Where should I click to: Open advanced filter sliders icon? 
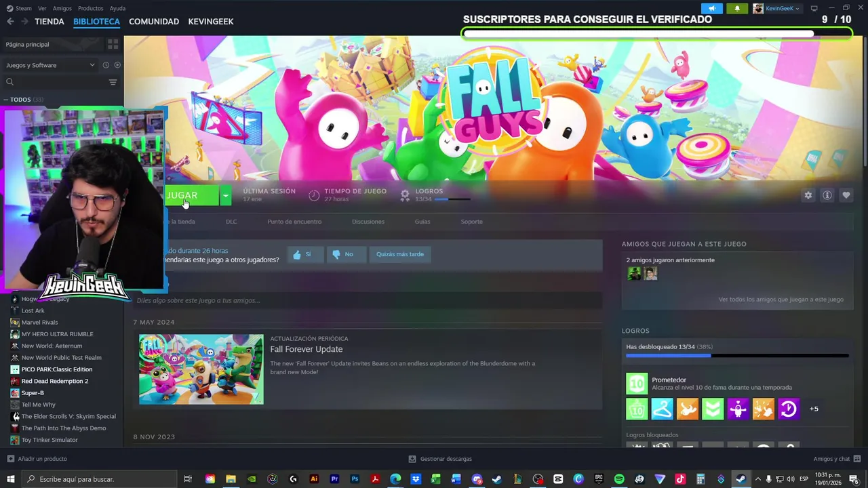click(113, 82)
